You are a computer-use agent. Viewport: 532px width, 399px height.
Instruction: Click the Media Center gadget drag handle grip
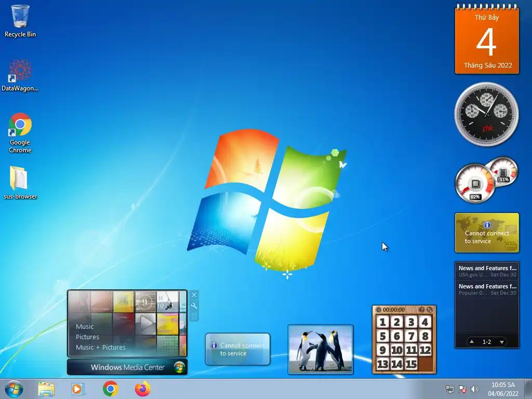pos(194,316)
